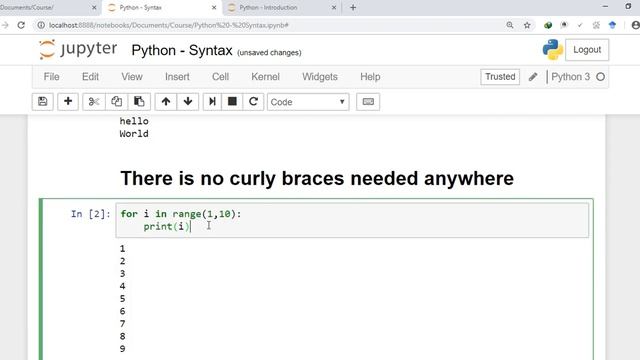The width and height of the screenshot is (640, 360).
Task: Close the Python - Introduction tab
Action: click(334, 7)
